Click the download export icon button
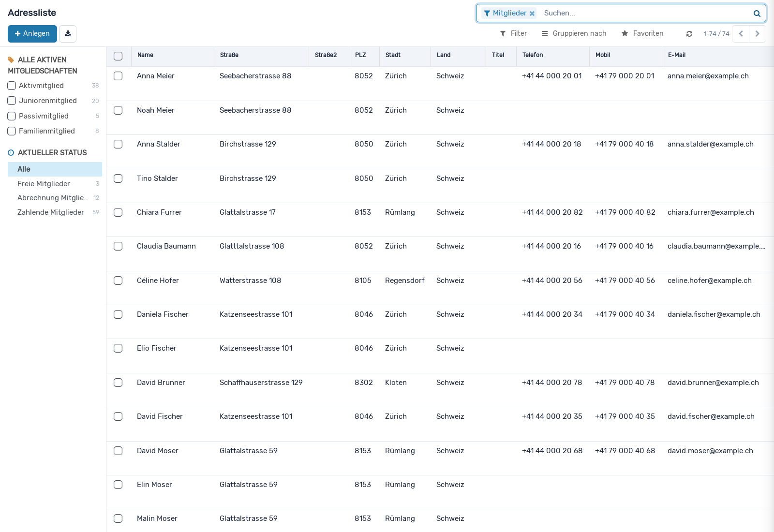Viewport: 774px width, 532px height. tap(68, 34)
